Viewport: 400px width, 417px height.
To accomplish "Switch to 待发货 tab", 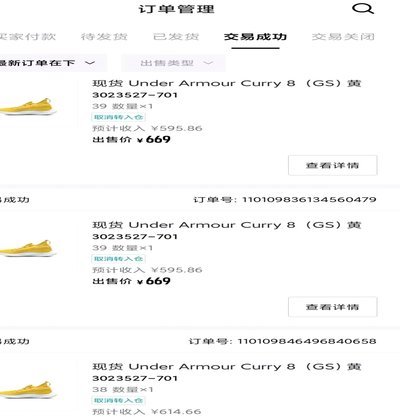I will tap(104, 36).
